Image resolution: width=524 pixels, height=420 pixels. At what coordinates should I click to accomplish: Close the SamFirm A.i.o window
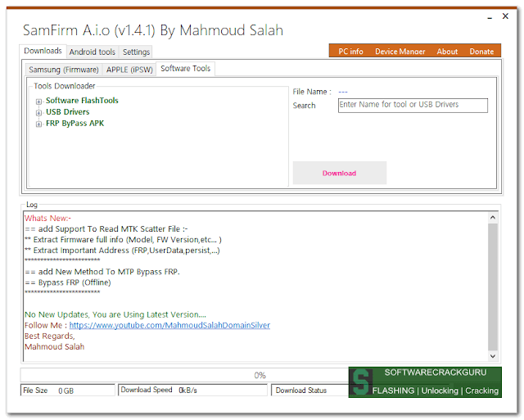tap(505, 16)
